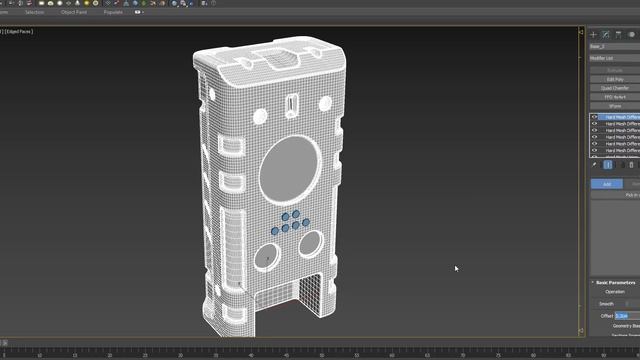Click the viewport edge arrow at top right
The width and height of the screenshot is (640, 360).
pyautogui.click(x=581, y=32)
